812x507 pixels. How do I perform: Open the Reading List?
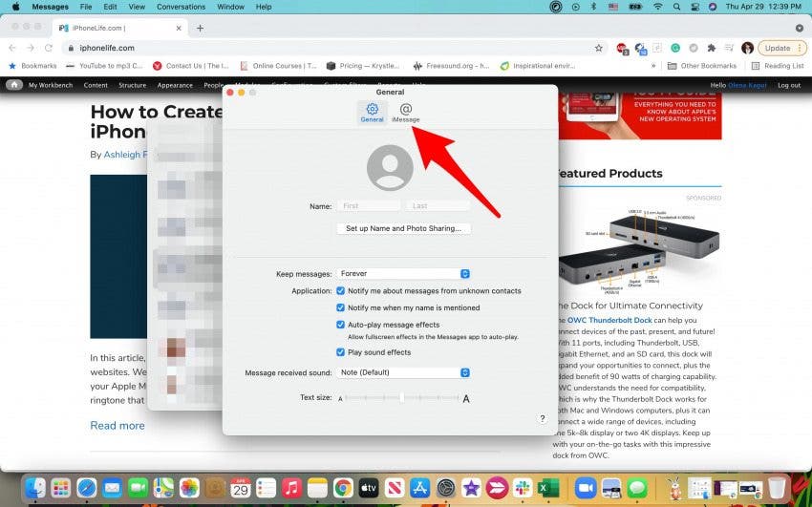click(778, 66)
